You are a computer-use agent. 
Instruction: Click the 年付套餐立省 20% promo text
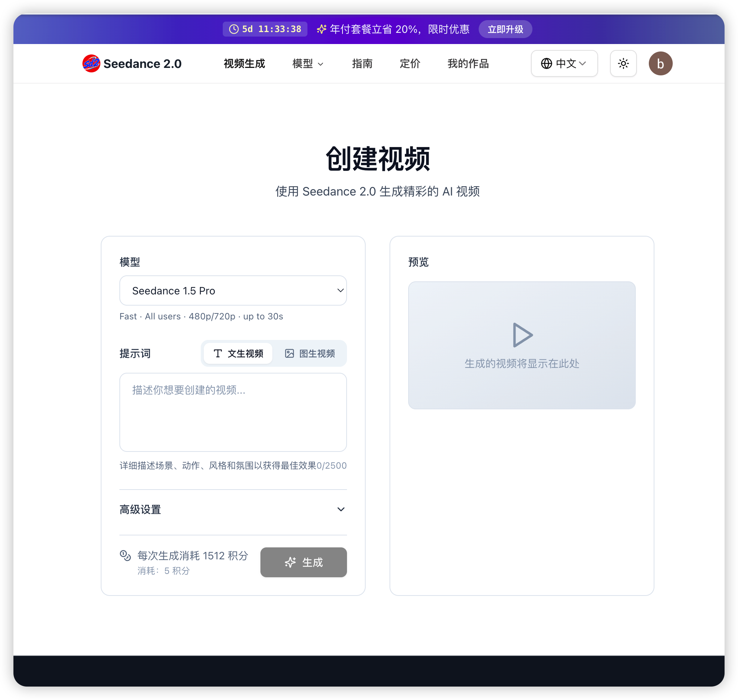[x=400, y=29]
